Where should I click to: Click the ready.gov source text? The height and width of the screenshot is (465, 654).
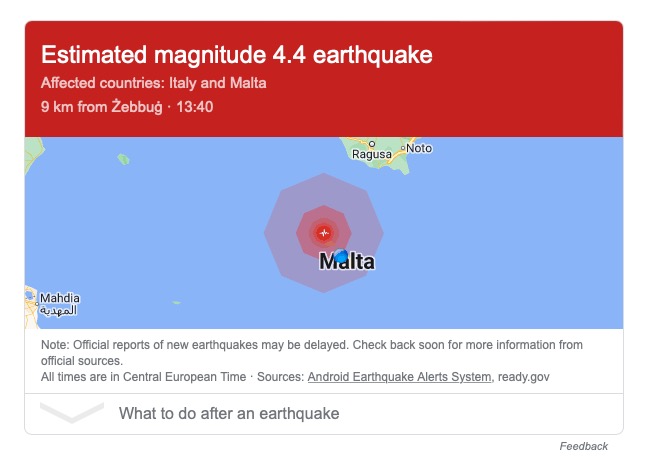click(524, 377)
